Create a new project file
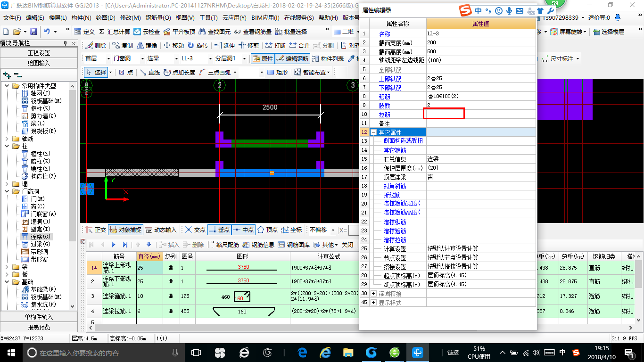Image resolution: width=644 pixels, height=362 pixels. pos(6,32)
